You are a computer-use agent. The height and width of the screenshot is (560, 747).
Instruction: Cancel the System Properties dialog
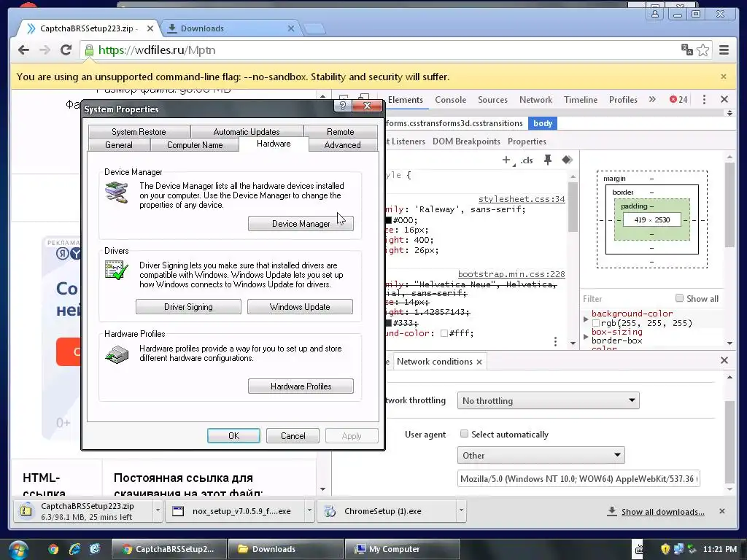click(x=293, y=436)
